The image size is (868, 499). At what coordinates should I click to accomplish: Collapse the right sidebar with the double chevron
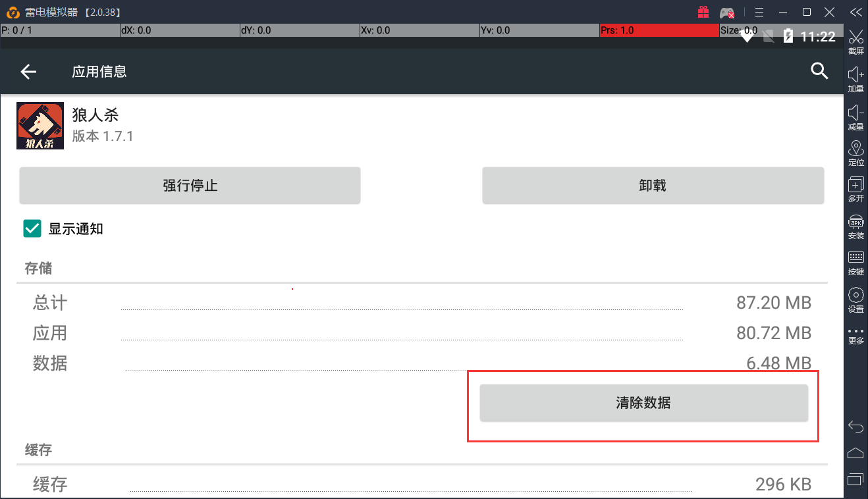click(x=855, y=12)
